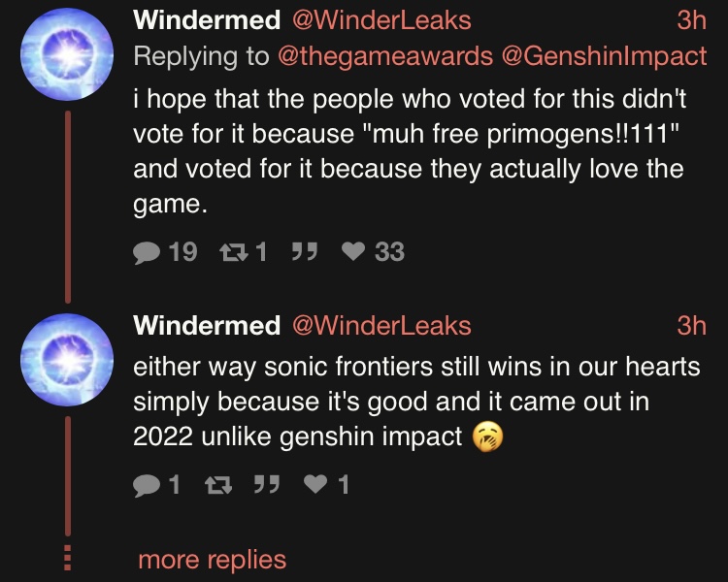Open replies icon on first tweet

coord(147,253)
